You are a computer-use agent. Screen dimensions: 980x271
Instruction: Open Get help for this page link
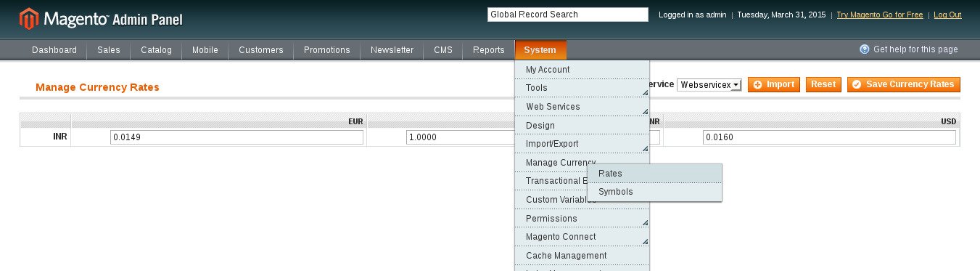click(x=915, y=49)
